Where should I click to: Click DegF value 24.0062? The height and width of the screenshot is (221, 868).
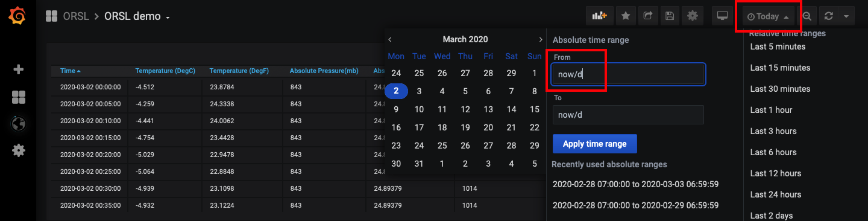tap(222, 121)
